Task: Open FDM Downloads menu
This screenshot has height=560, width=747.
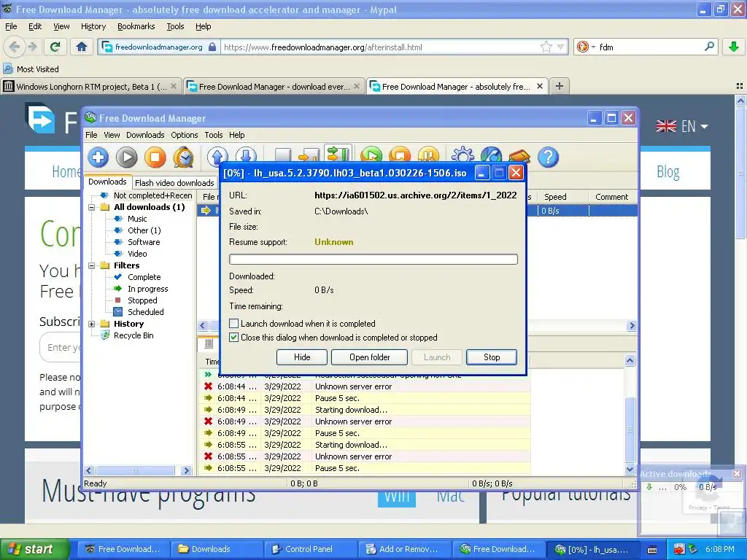Action: 145,135
